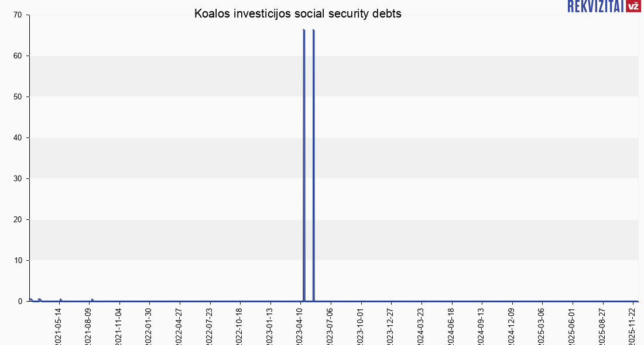Click the REKVIZITAI logo text

point(595,6)
